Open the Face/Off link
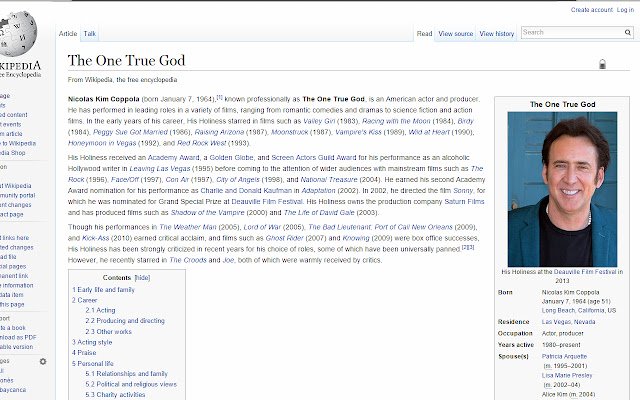 pyautogui.click(x=125, y=180)
